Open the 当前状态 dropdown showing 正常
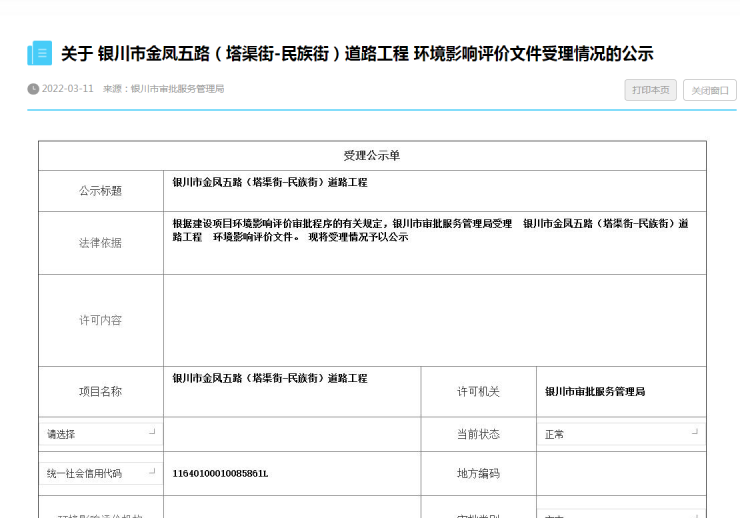 point(620,434)
